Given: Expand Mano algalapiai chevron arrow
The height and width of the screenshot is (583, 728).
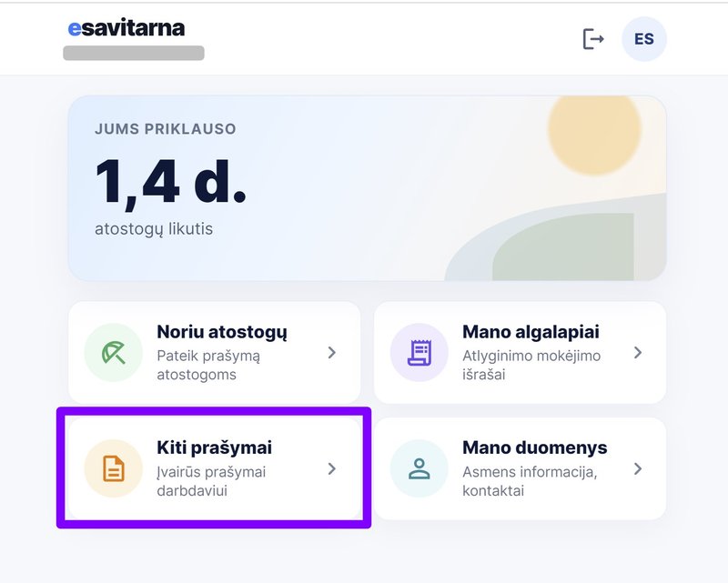Looking at the screenshot, I should click(638, 352).
